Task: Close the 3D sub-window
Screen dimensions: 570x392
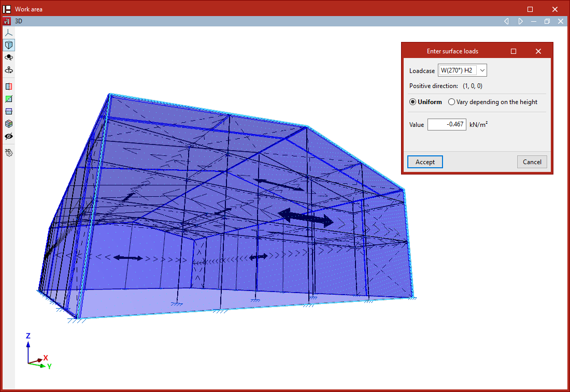Action: point(561,21)
